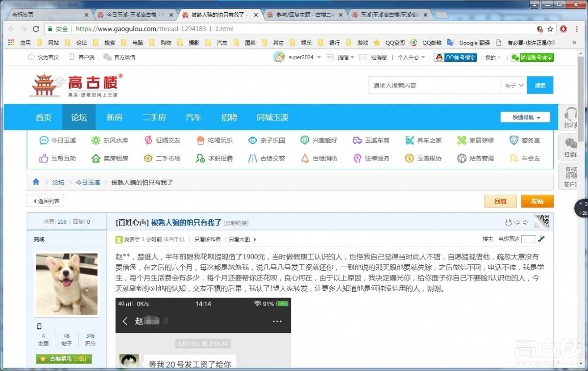Switch to the 今日玉溪 browser tab
This screenshot has height=371, width=588.
coord(134,15)
